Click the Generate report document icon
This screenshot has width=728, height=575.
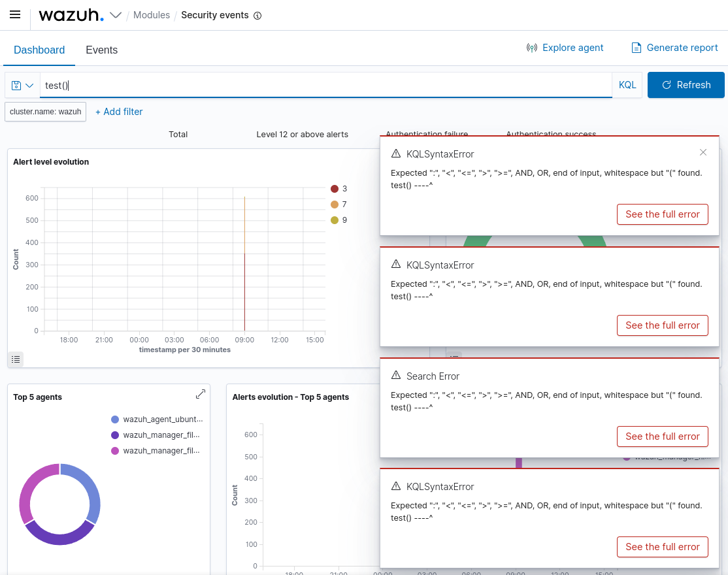635,47
